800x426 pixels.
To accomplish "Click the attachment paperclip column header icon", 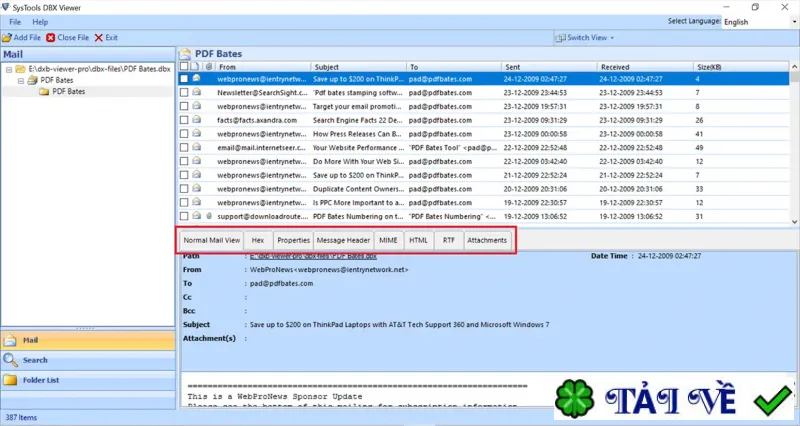I will point(209,67).
